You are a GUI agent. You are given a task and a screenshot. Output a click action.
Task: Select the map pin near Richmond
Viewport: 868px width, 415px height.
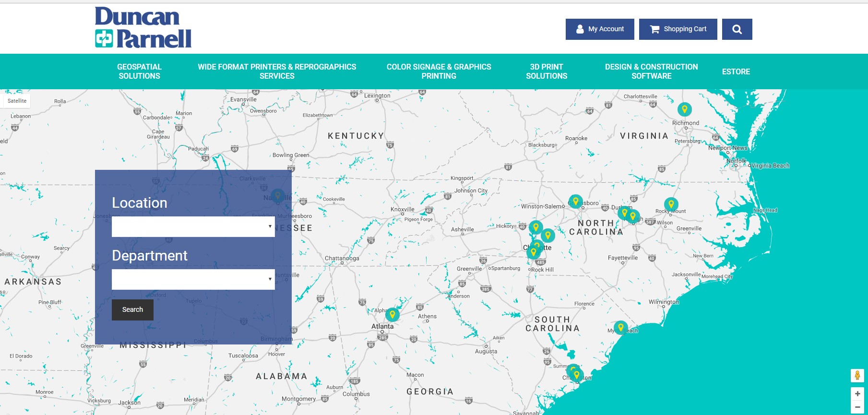coord(685,109)
